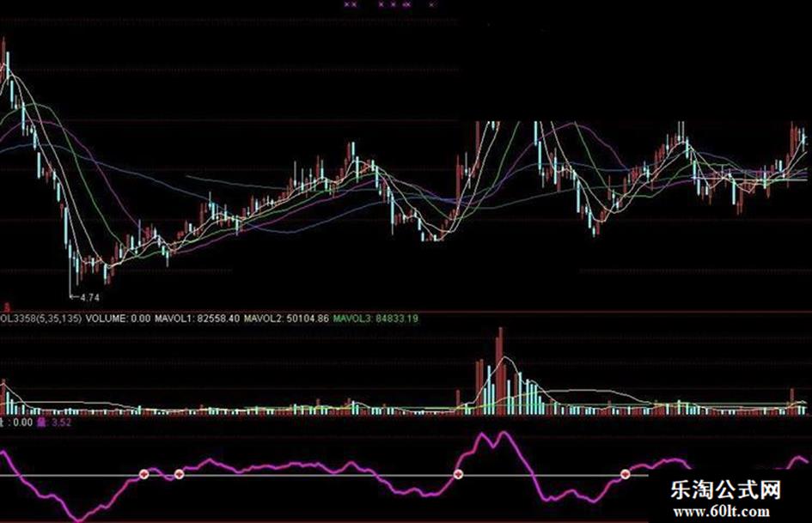Click the small red marker at price panel bottom-left

click(7, 307)
